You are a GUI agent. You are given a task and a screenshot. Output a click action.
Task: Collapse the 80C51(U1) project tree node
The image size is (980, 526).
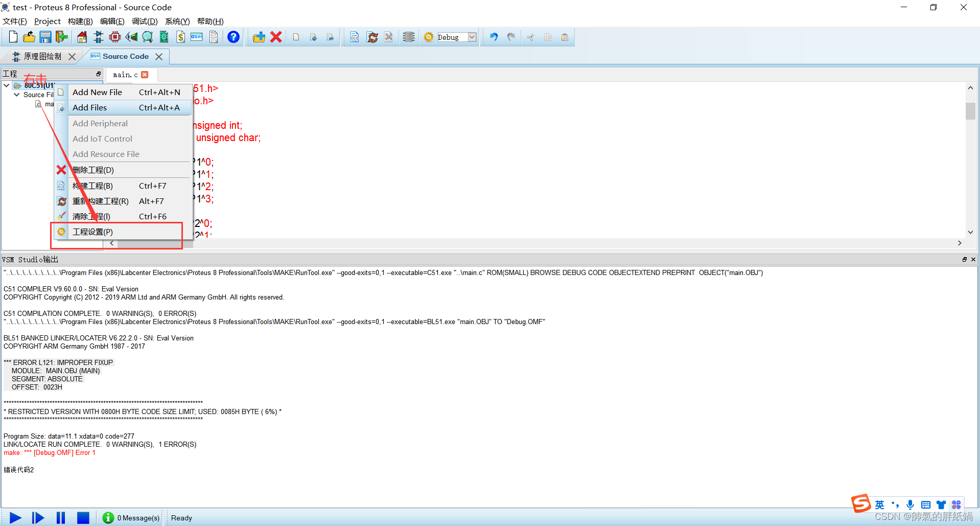point(6,85)
